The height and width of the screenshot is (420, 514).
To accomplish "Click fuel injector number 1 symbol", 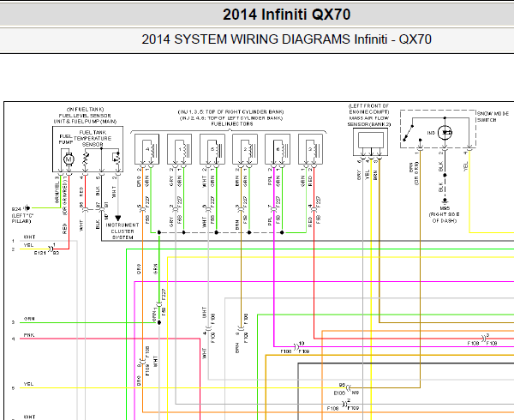I will pos(180,149).
